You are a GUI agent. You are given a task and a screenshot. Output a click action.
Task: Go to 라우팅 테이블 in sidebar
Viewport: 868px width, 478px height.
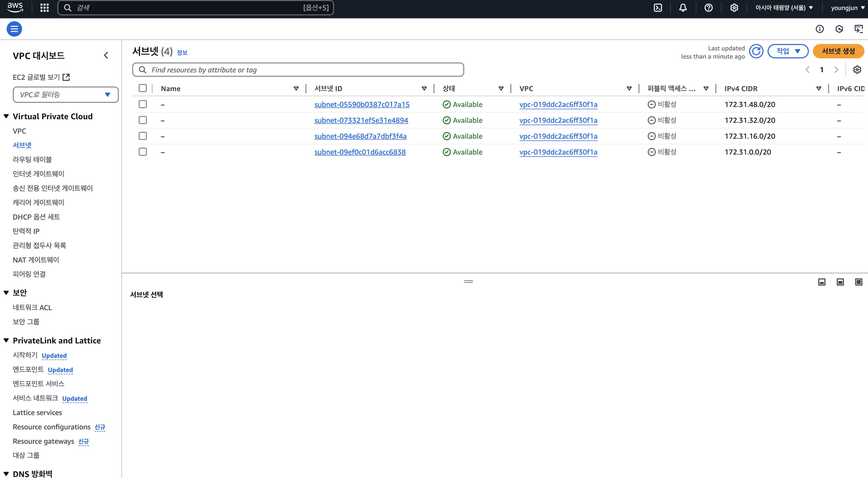[32, 160]
